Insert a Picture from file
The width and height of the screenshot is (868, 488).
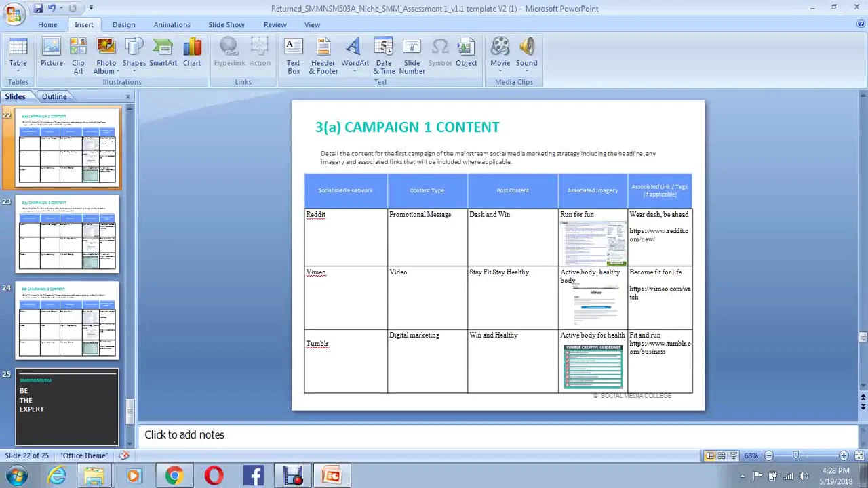[52, 55]
